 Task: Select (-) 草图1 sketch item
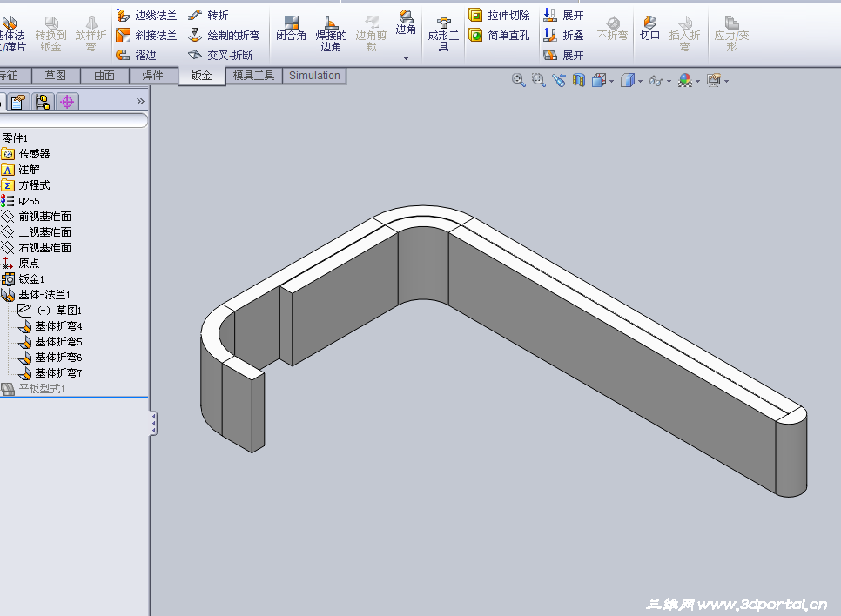[x=50, y=311]
